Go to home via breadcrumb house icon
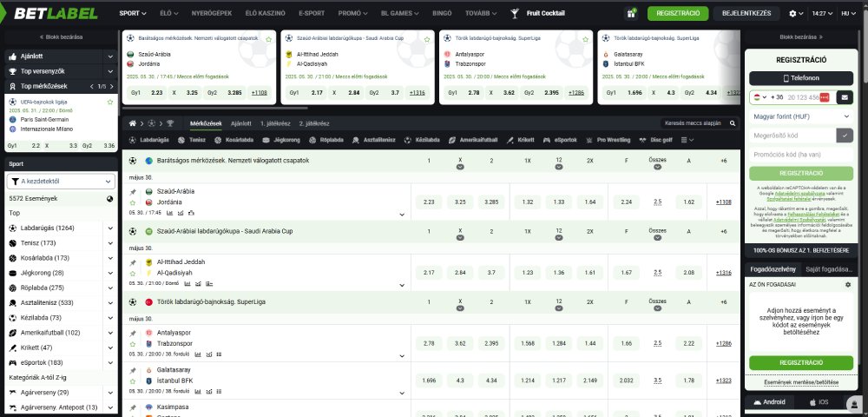 (133, 123)
